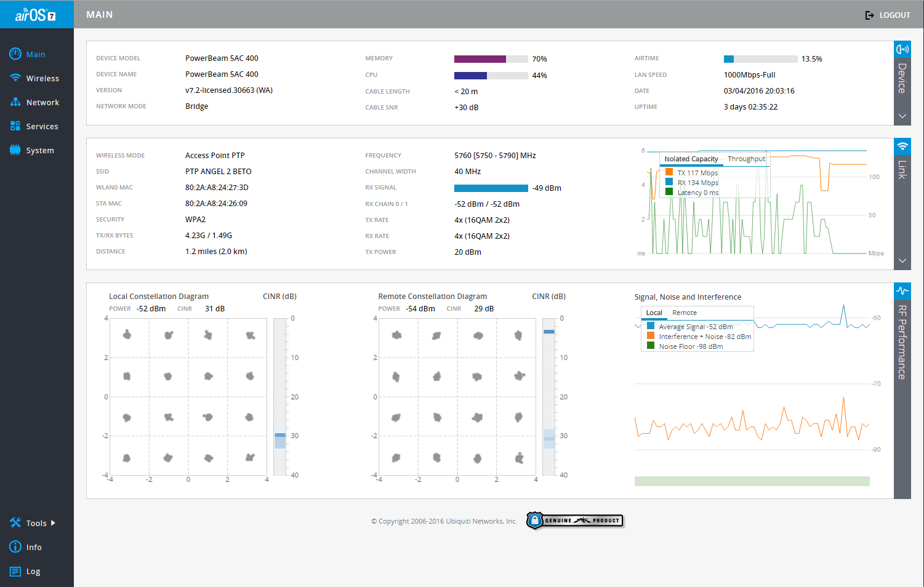This screenshot has height=587, width=924.
Task: Log out using the LOGOUT button
Action: click(888, 15)
